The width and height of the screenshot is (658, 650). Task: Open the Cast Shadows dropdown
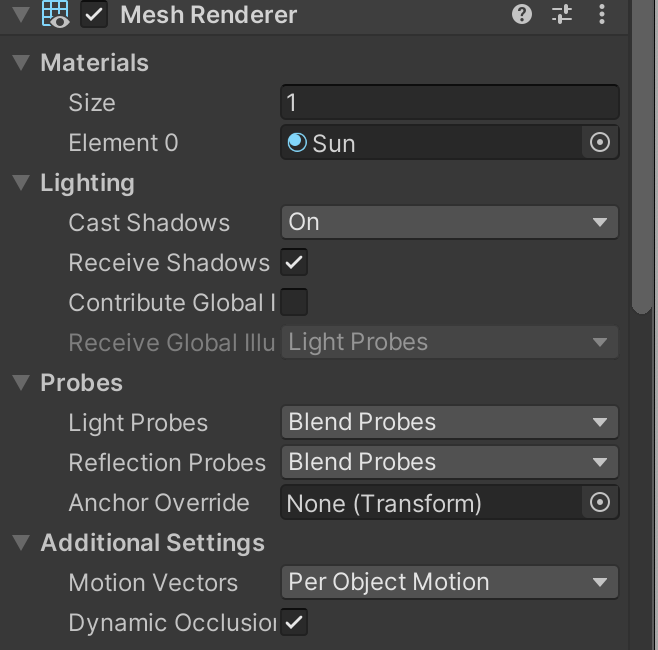point(449,222)
